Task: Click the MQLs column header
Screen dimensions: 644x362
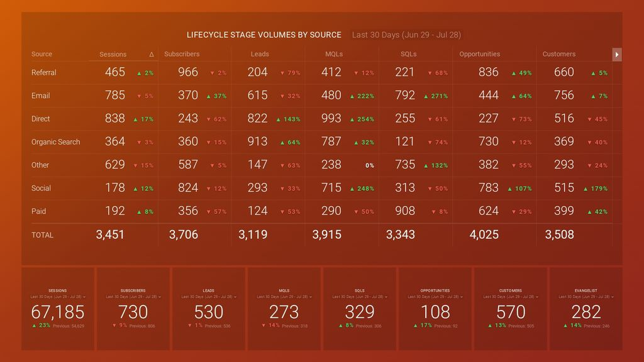Action: (x=333, y=54)
